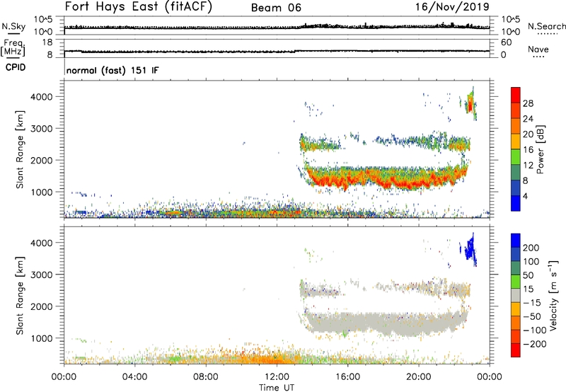This screenshot has width=566, height=392.
Task: Click the '16:00' time axis label
Action: [x=347, y=377]
